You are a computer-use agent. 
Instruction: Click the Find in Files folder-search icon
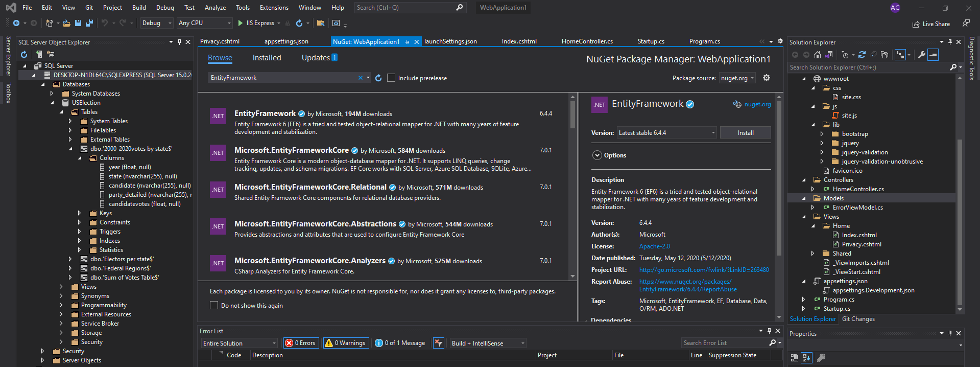[x=320, y=23]
